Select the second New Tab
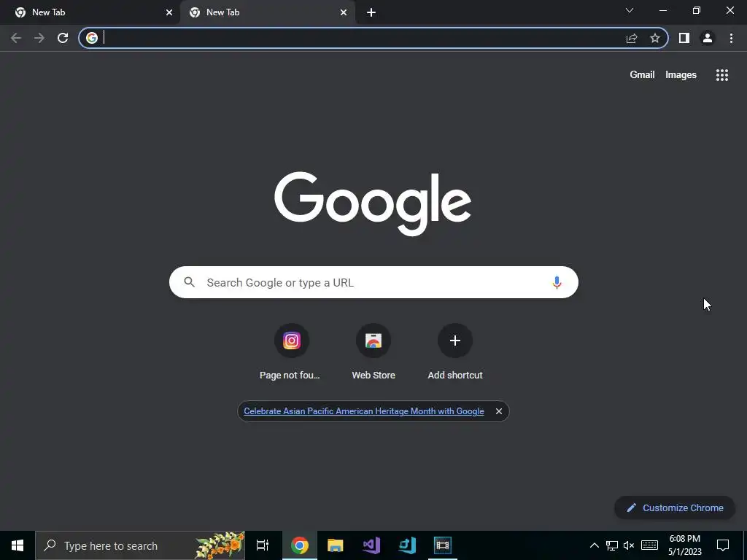 pos(268,13)
